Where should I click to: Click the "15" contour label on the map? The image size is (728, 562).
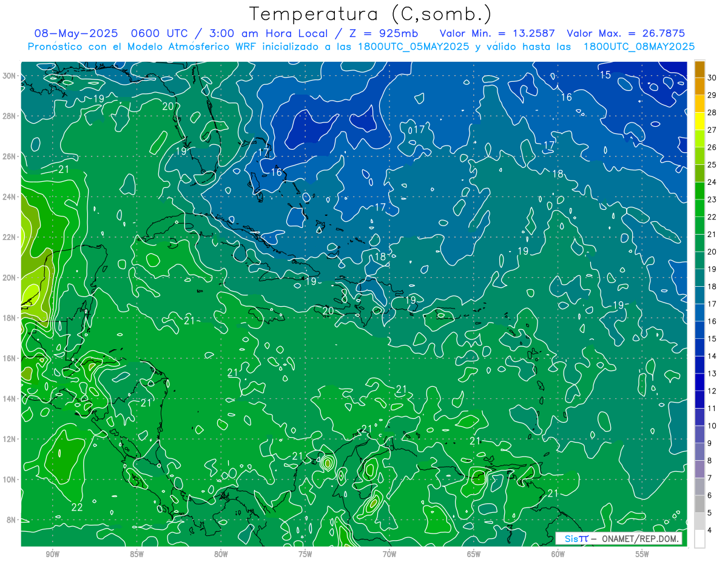click(605, 75)
